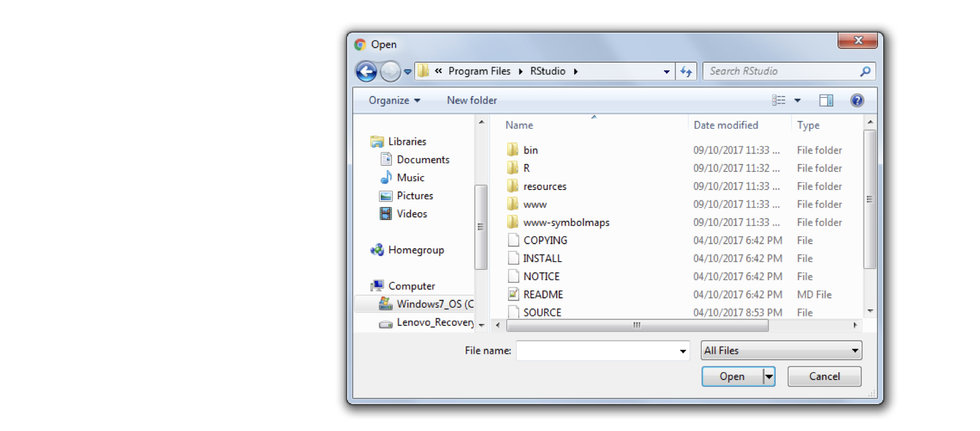Select the INSTALL file icon
Image resolution: width=980 pixels, height=431 pixels.
[513, 258]
